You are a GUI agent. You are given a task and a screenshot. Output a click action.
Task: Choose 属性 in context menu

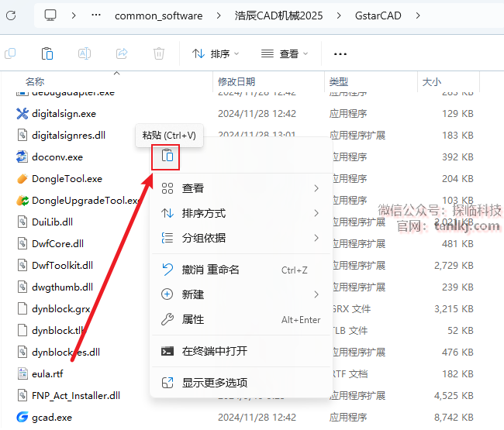240,319
